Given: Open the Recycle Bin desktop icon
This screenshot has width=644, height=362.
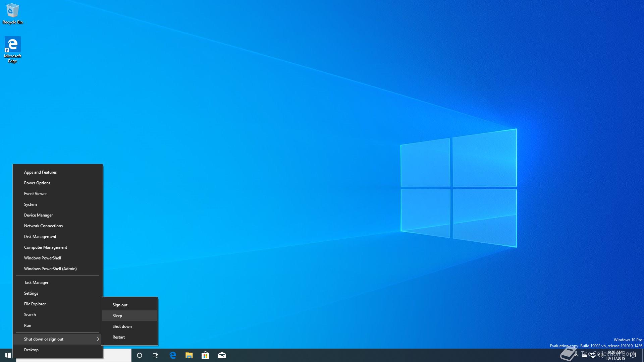Looking at the screenshot, I should 13,13.
